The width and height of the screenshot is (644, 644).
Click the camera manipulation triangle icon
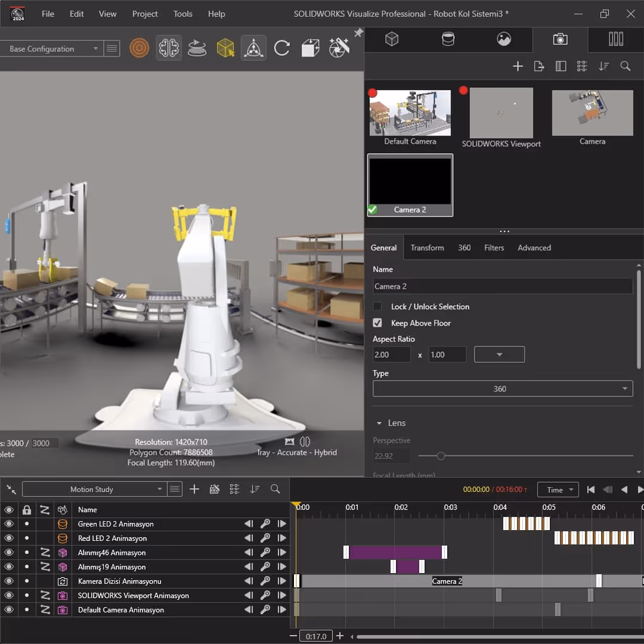(x=253, y=48)
